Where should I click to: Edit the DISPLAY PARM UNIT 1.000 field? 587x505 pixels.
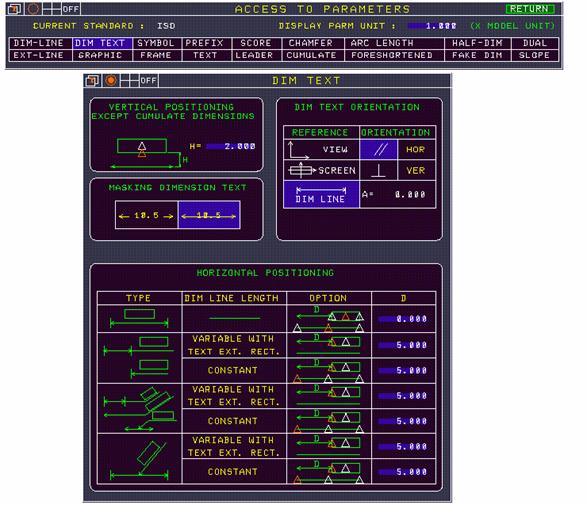coord(432,26)
